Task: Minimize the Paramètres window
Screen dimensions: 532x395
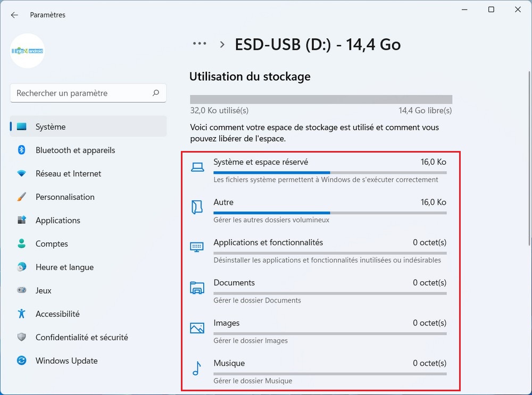Action: 465,10
